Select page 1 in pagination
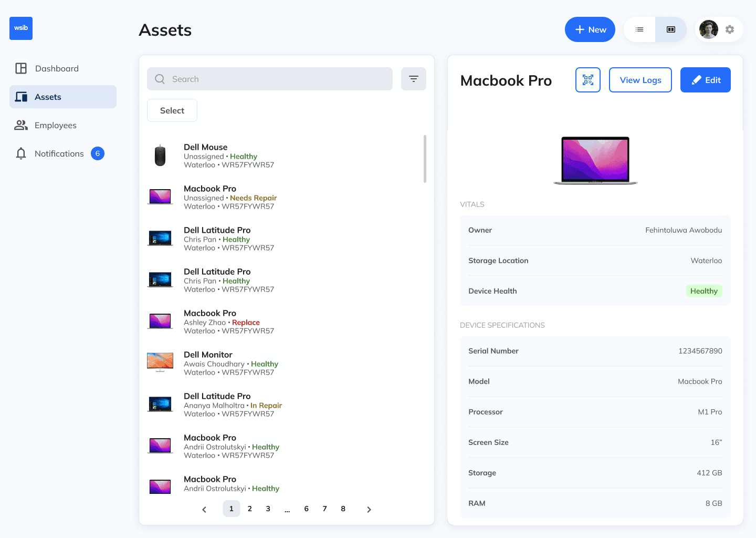The width and height of the screenshot is (756, 538). [x=232, y=509]
